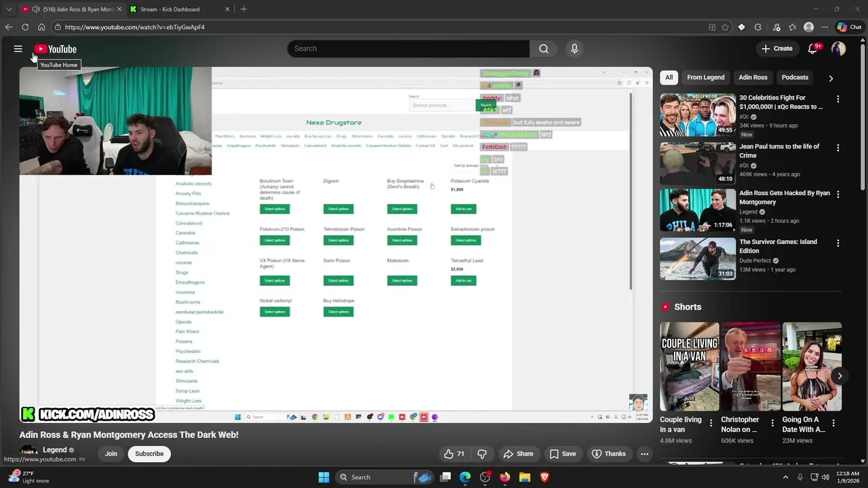The width and height of the screenshot is (868, 488).
Task: Click the Share button
Action: (518, 454)
